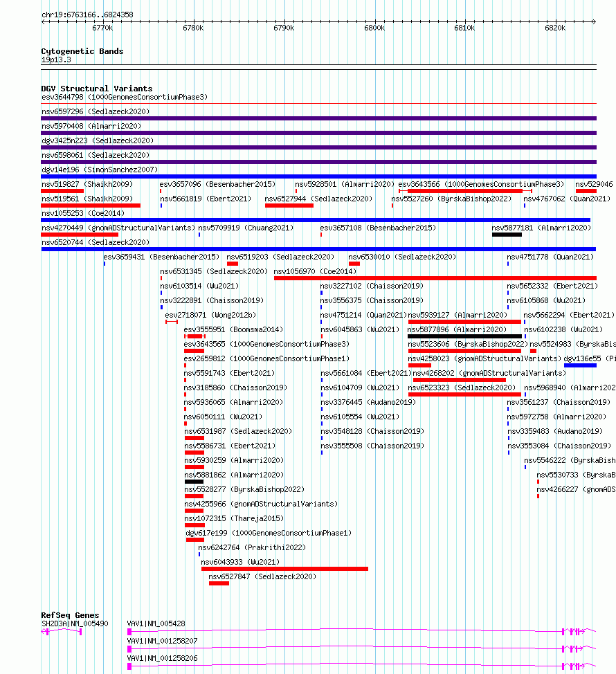
Task: Select nsv5877896 (Almarri2020) label
Action: (457, 330)
